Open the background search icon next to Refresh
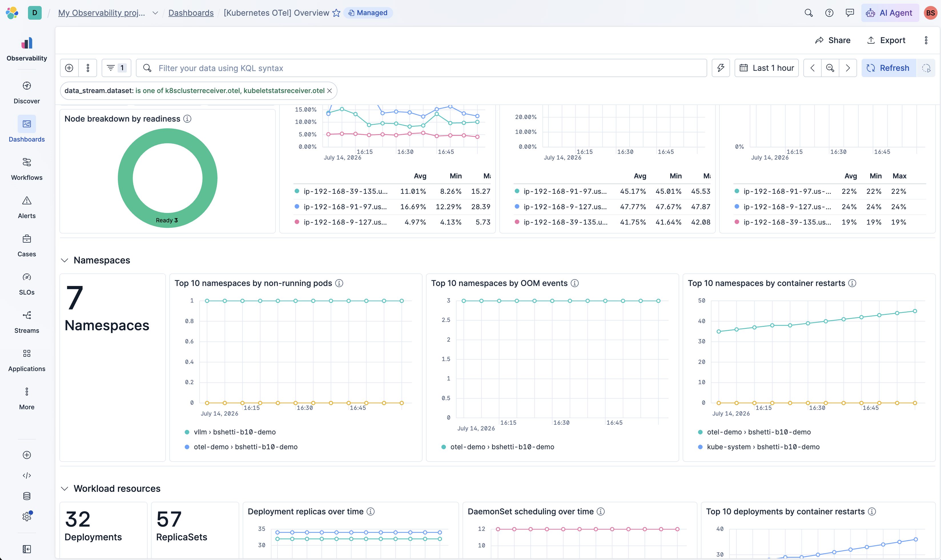The width and height of the screenshot is (941, 560). pos(926,68)
